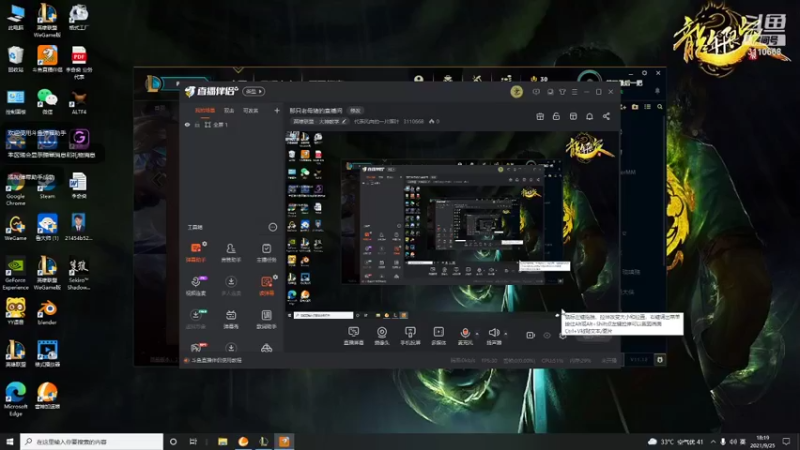800x450 pixels.
Task: Open the hamburger menu in title bar
Action: 574,92
